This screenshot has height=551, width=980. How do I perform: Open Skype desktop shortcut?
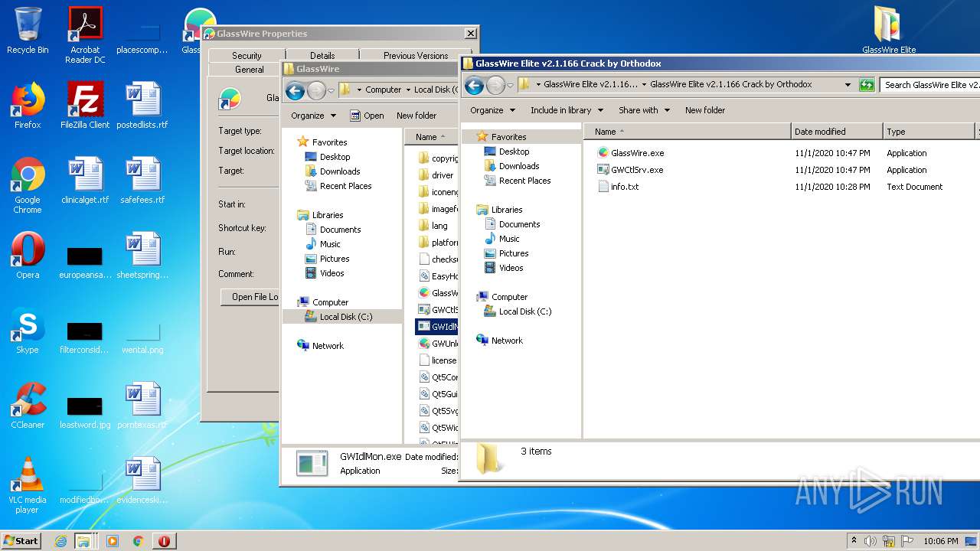pyautogui.click(x=28, y=331)
